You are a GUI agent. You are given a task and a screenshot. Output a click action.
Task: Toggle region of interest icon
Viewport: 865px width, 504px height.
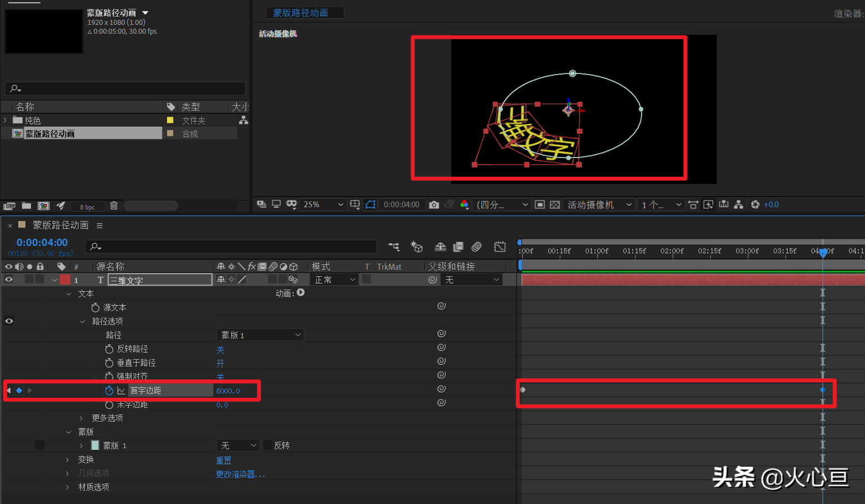pos(540,204)
